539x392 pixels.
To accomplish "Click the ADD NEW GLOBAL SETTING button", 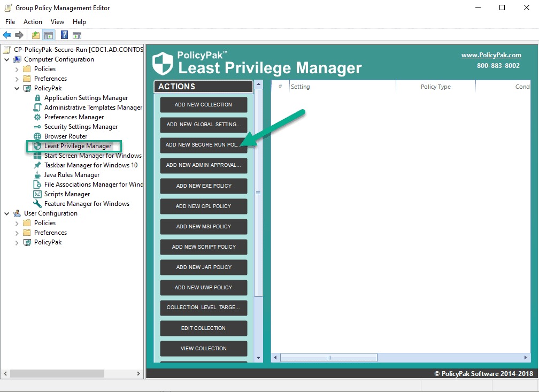I will tap(204, 125).
